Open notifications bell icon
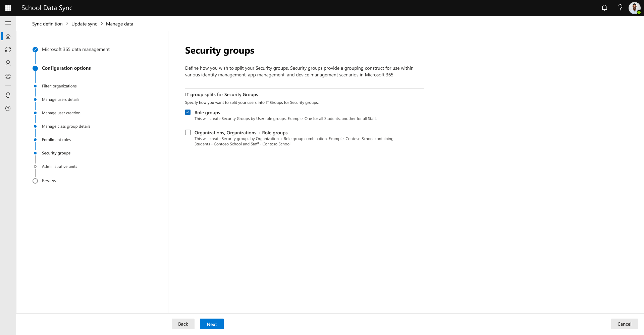644x335 pixels. tap(604, 8)
